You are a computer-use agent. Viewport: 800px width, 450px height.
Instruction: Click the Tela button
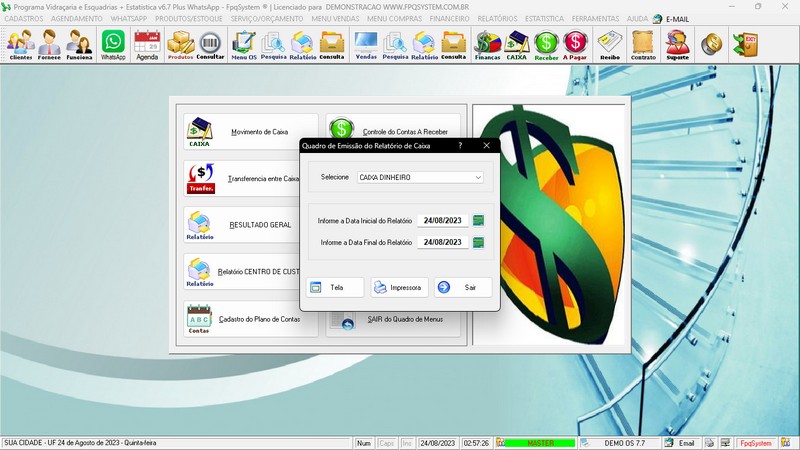click(334, 287)
